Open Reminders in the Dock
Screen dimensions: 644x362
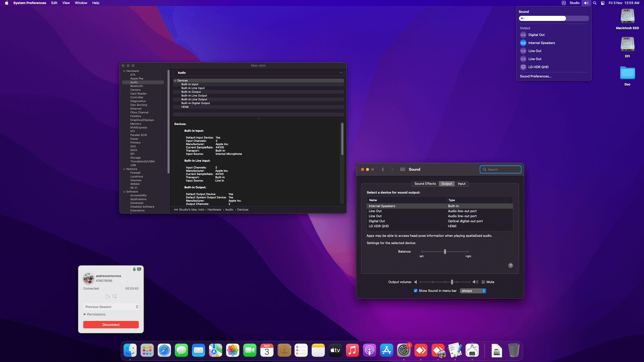(301, 351)
